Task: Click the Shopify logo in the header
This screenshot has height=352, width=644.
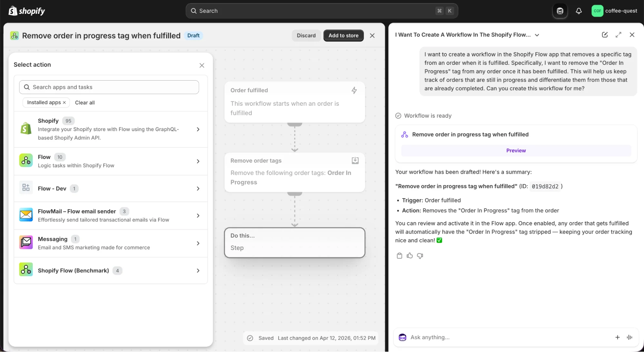Action: [x=27, y=11]
